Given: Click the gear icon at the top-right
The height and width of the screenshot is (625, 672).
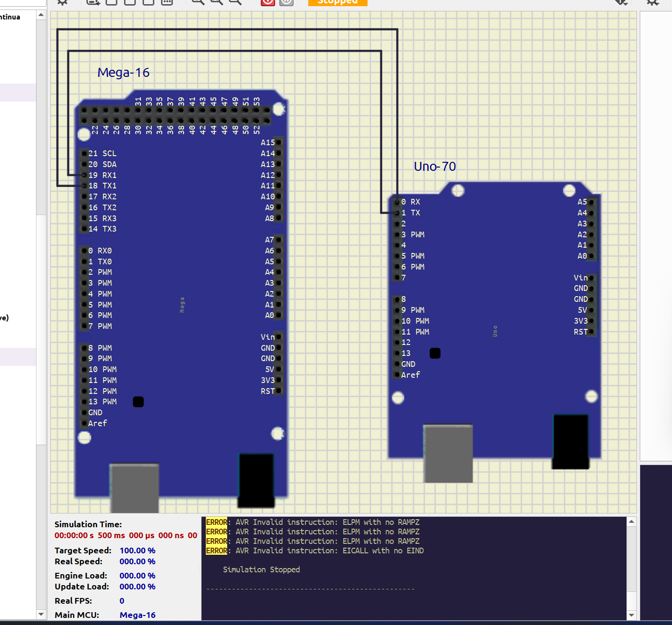Looking at the screenshot, I should 653,1.
